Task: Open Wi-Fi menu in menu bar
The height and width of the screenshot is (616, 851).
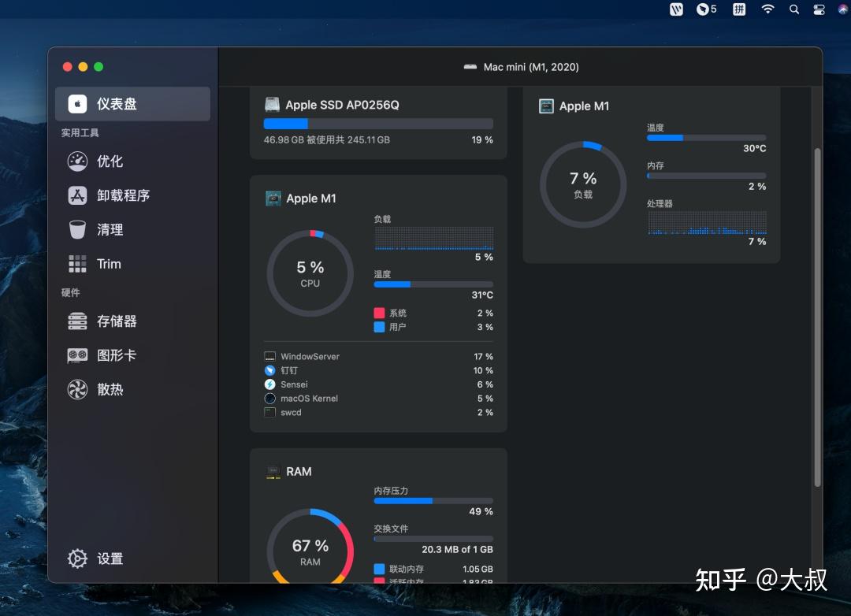Action: (767, 9)
